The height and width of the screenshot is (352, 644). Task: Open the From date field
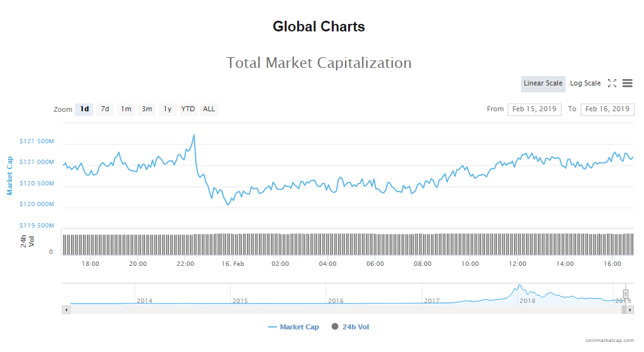[x=534, y=109]
